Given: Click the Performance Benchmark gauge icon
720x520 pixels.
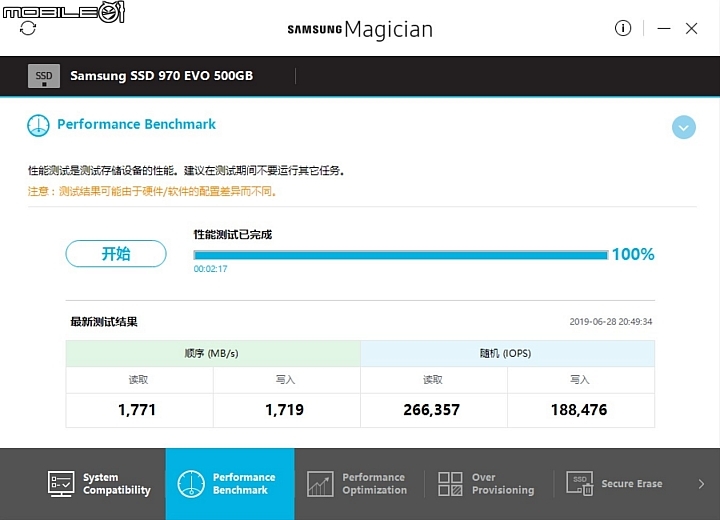Looking at the screenshot, I should coord(38,125).
